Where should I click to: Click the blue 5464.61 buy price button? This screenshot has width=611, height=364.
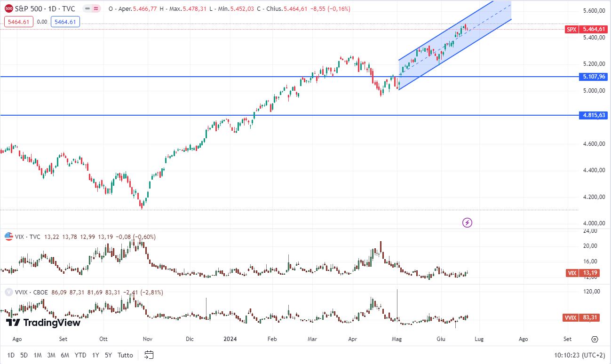(x=65, y=22)
